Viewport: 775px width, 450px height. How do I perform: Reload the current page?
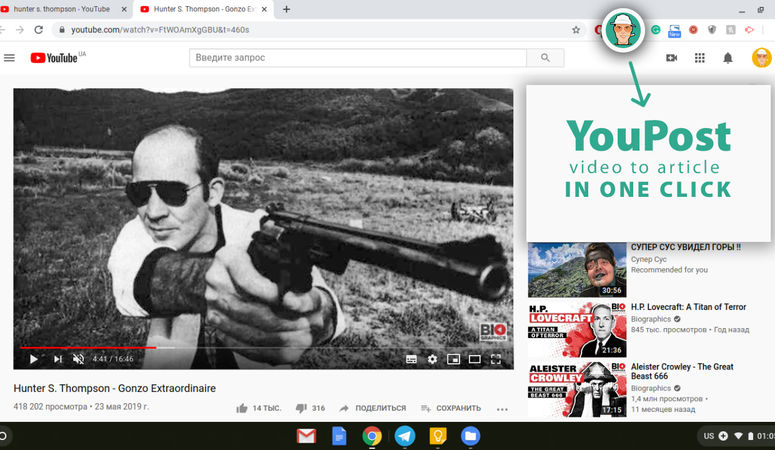coord(39,30)
